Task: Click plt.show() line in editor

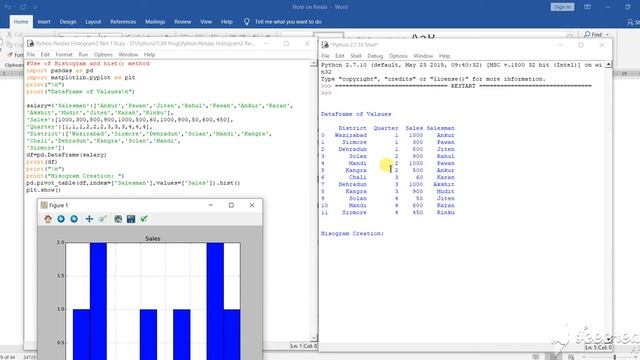Action: (43, 190)
